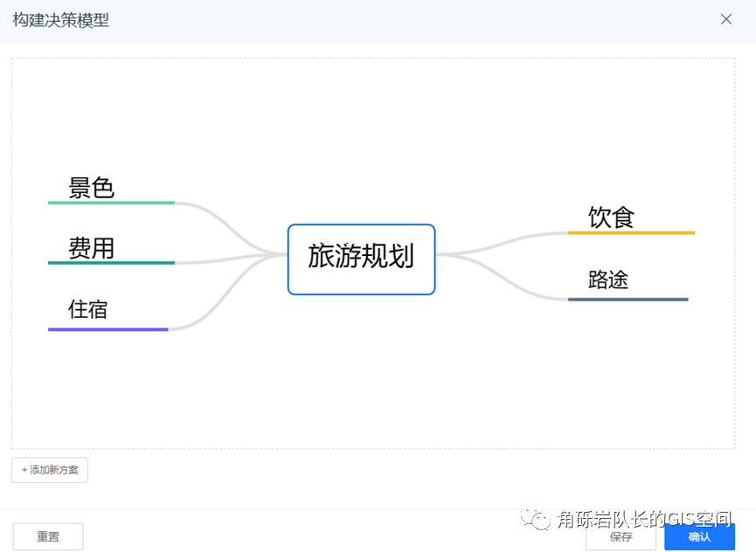This screenshot has width=756, height=552.
Task: Click the teal underline below 费用
Action: click(x=111, y=264)
